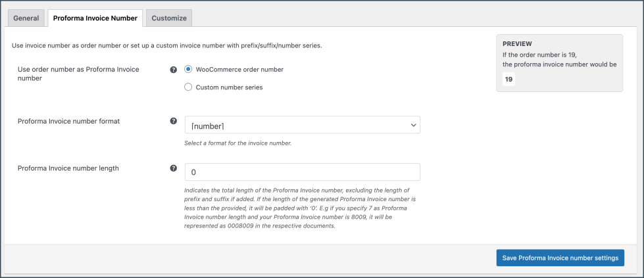Click the chevron arrow in the format select

pyautogui.click(x=413, y=125)
